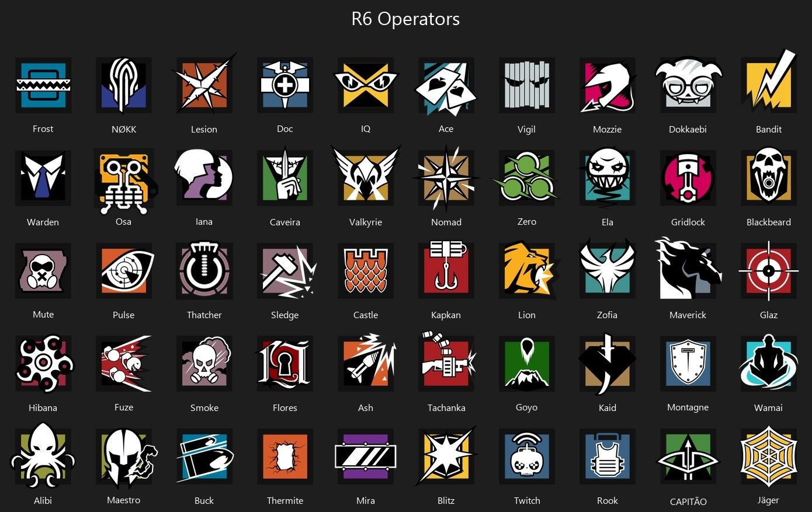This screenshot has height=512, width=812.
Task: Select the Frost operator icon
Action: pyautogui.click(x=43, y=85)
